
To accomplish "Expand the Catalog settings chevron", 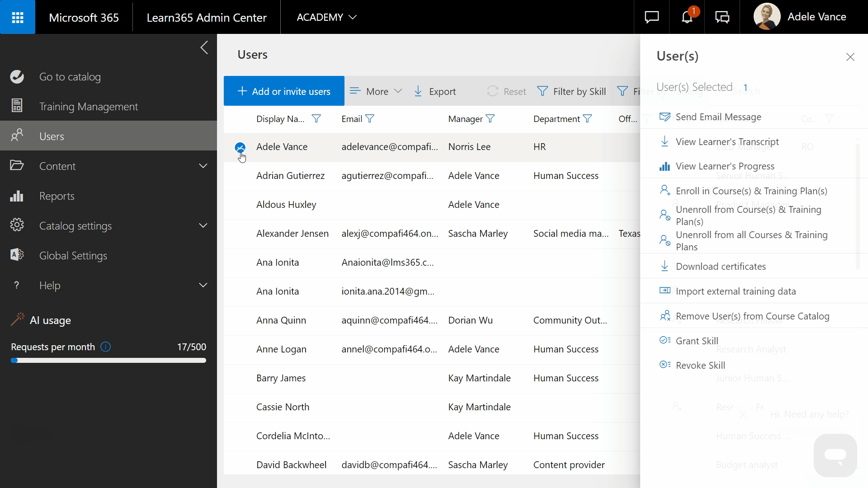I will (x=203, y=225).
